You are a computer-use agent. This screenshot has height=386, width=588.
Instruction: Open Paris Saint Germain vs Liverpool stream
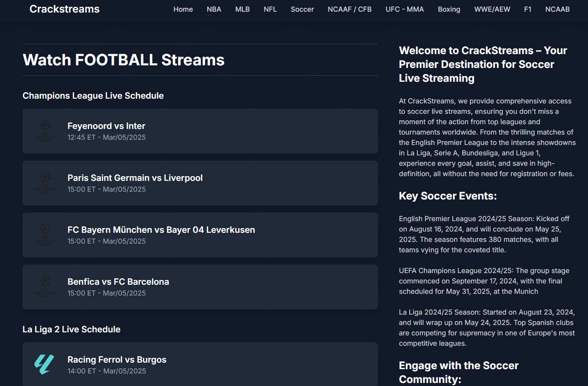click(x=135, y=178)
